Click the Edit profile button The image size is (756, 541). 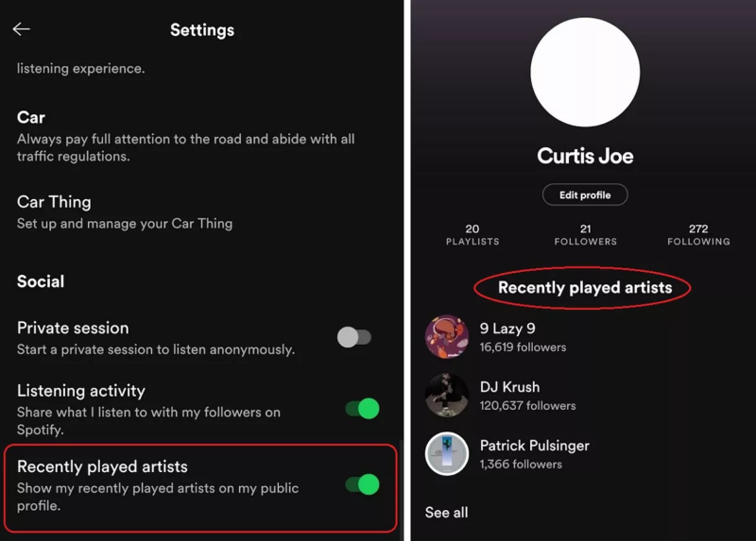(x=585, y=194)
